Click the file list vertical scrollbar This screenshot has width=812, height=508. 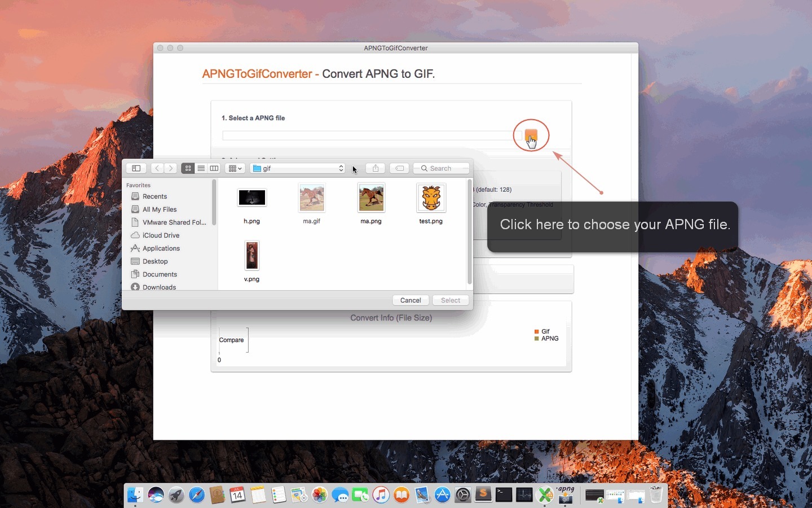pos(469,231)
